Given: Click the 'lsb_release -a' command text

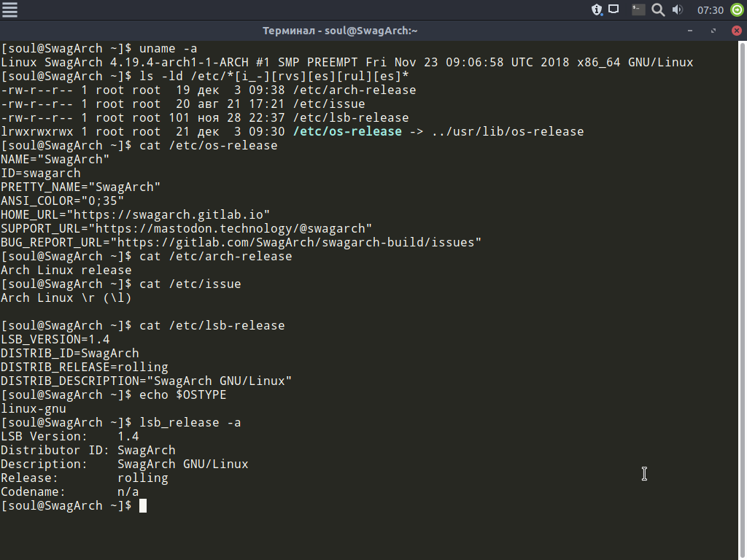Looking at the screenshot, I should pos(190,422).
